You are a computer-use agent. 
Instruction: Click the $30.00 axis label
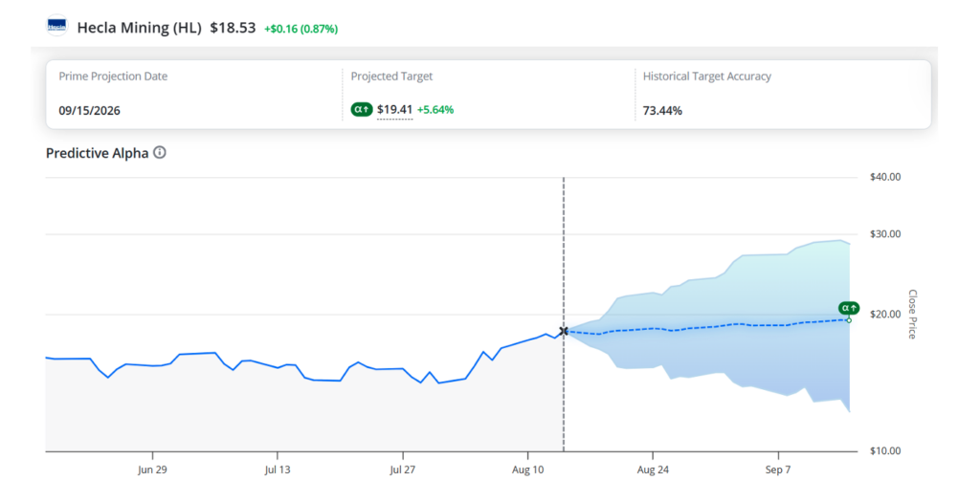(885, 234)
